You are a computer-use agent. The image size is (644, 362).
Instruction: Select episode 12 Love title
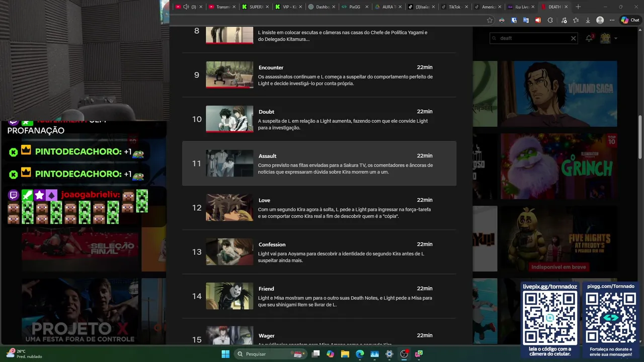(x=264, y=200)
